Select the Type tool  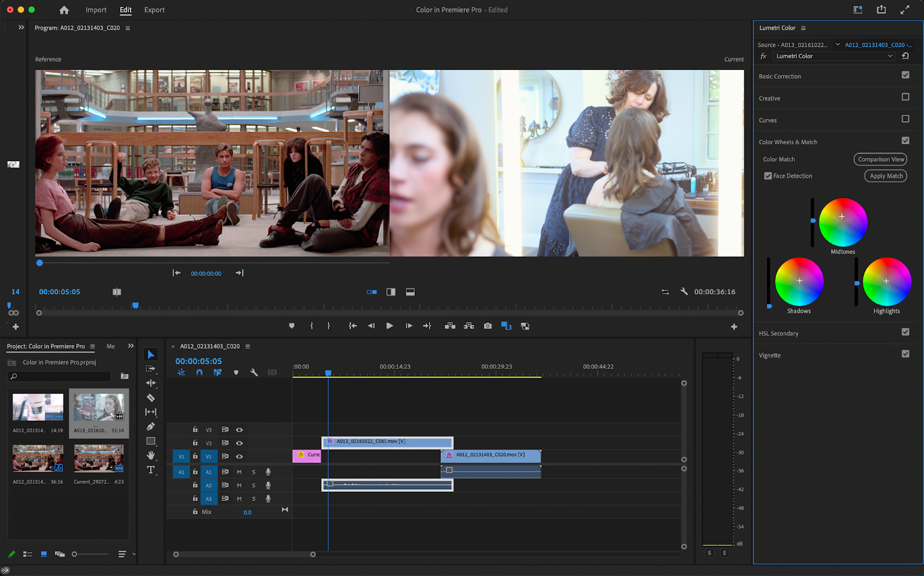(x=151, y=470)
